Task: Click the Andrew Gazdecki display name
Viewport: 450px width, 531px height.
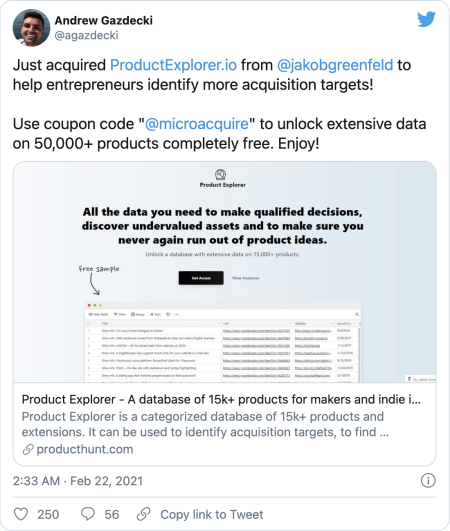Action: (104, 20)
